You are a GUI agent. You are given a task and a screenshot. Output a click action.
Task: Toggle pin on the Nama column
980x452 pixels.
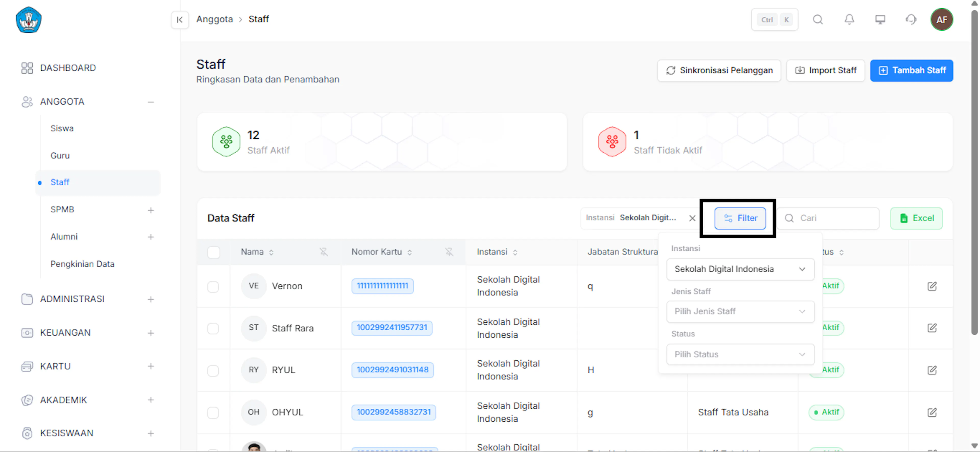click(323, 252)
